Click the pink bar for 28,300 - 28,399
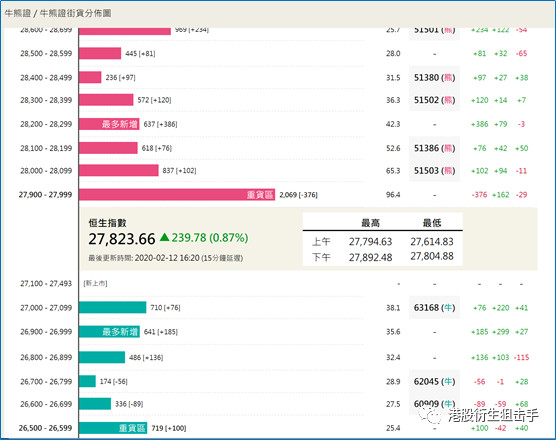The image size is (556, 440). click(x=106, y=100)
